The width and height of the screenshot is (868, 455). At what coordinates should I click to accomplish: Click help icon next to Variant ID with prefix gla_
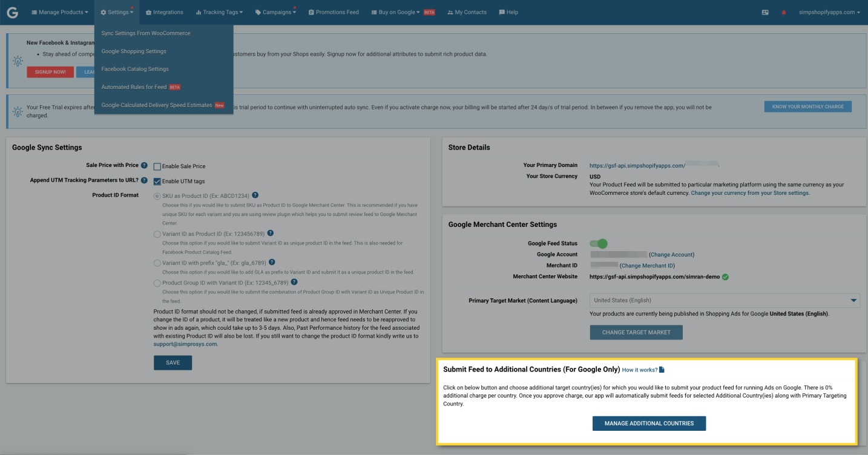(272, 263)
